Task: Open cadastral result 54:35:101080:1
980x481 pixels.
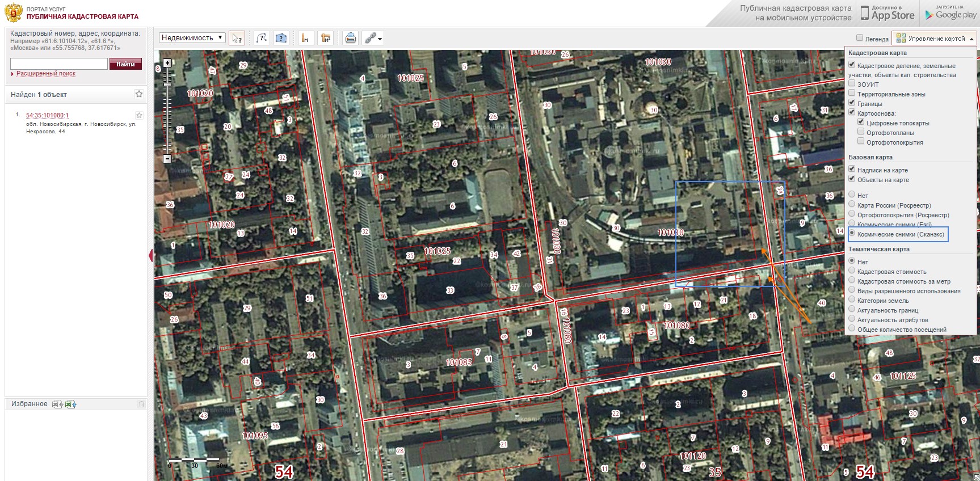Action: (x=47, y=115)
